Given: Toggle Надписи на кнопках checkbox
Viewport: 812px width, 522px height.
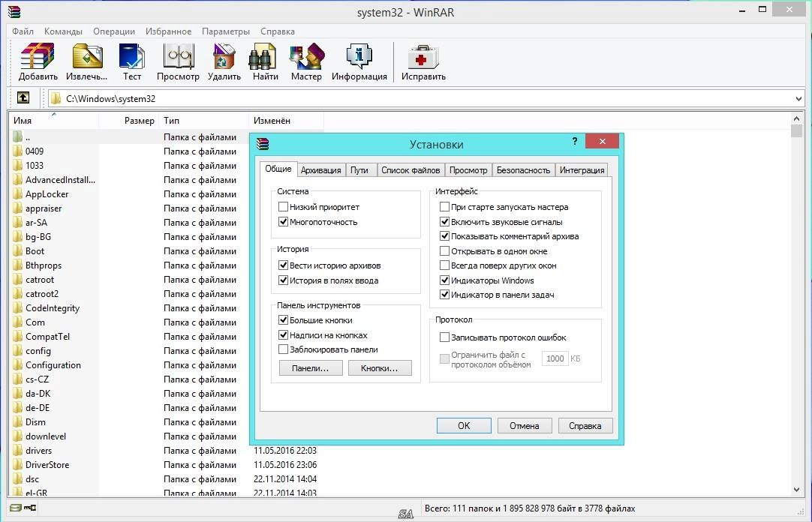Looking at the screenshot, I should pos(283,335).
